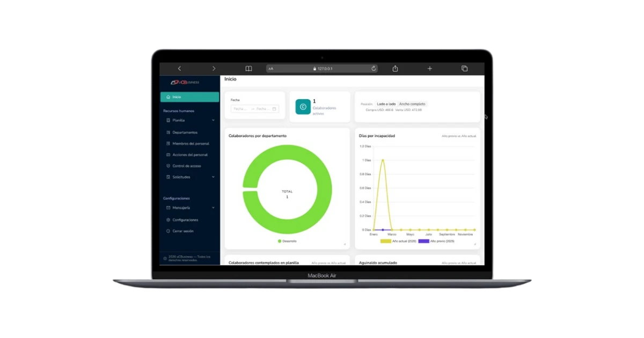The height and width of the screenshot is (338, 644).
Task: Click the Aguinaldo acumulado title
Action: tap(378, 263)
